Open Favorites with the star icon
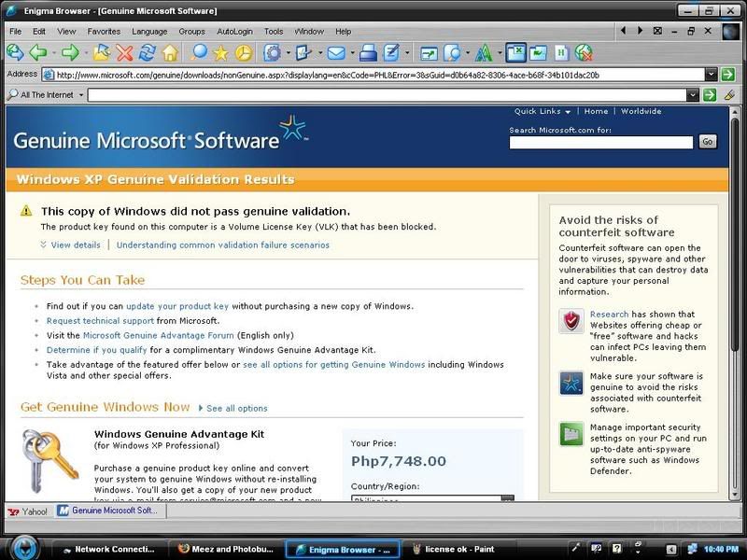 click(x=221, y=53)
